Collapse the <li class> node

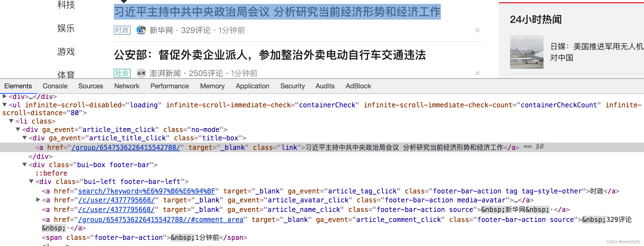point(11,121)
